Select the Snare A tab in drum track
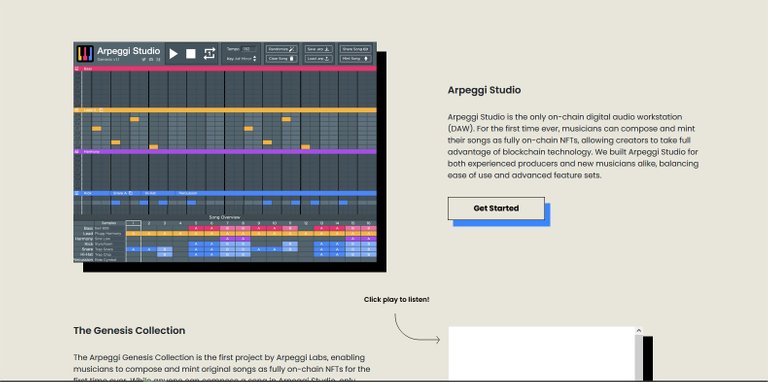Image resolution: width=768 pixels, height=382 pixels. 120,193
